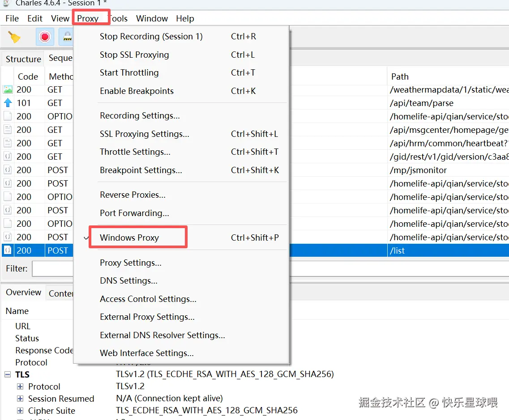Open External Proxy Settings...
This screenshot has width=509, height=420.
pos(182,317)
